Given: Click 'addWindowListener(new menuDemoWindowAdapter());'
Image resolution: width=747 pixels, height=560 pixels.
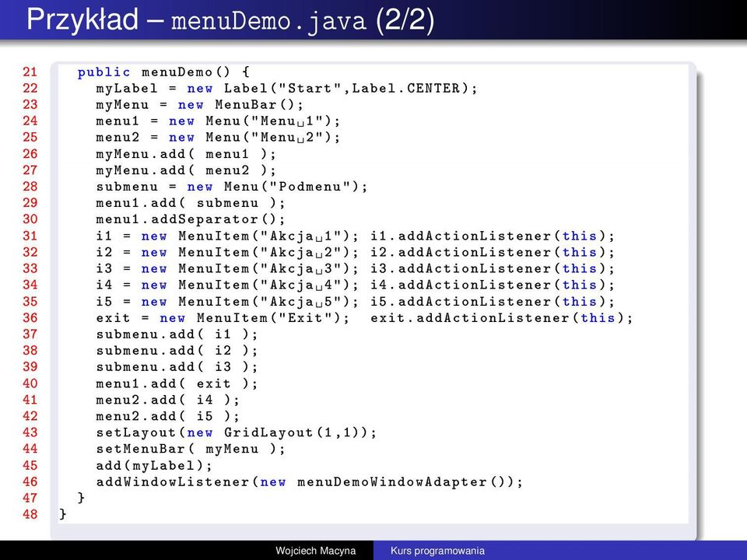Looking at the screenshot, I should tap(309, 482).
